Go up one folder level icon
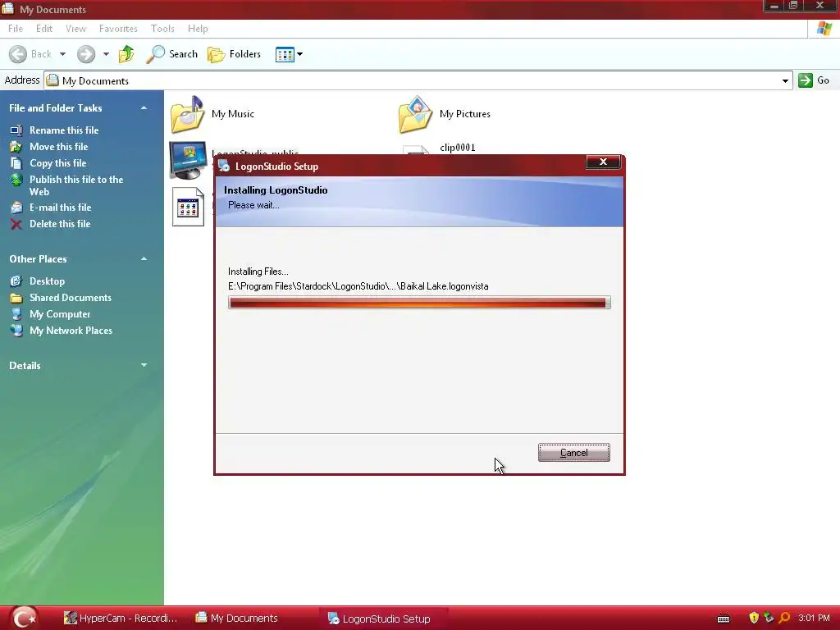The image size is (840, 630). [126, 54]
